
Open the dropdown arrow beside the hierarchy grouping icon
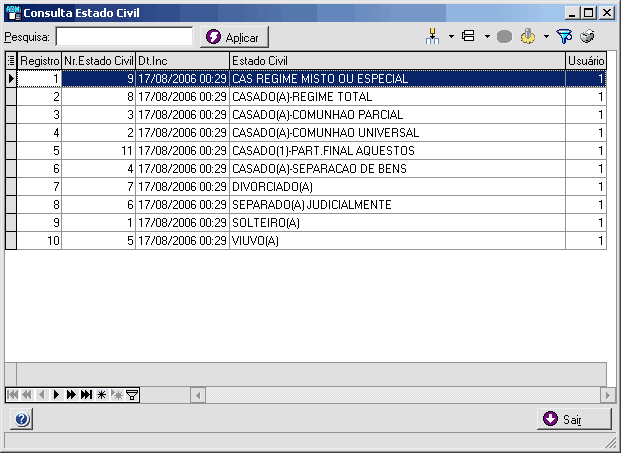click(x=451, y=37)
